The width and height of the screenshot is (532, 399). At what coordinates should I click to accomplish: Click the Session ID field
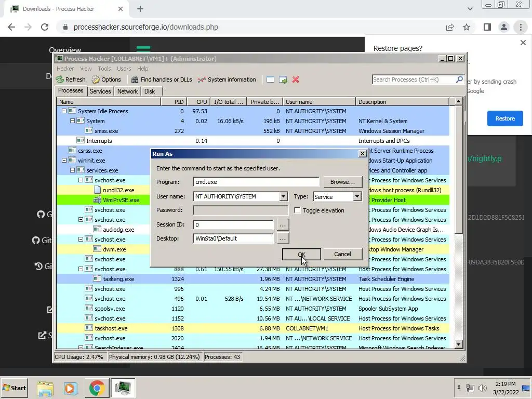click(x=233, y=224)
